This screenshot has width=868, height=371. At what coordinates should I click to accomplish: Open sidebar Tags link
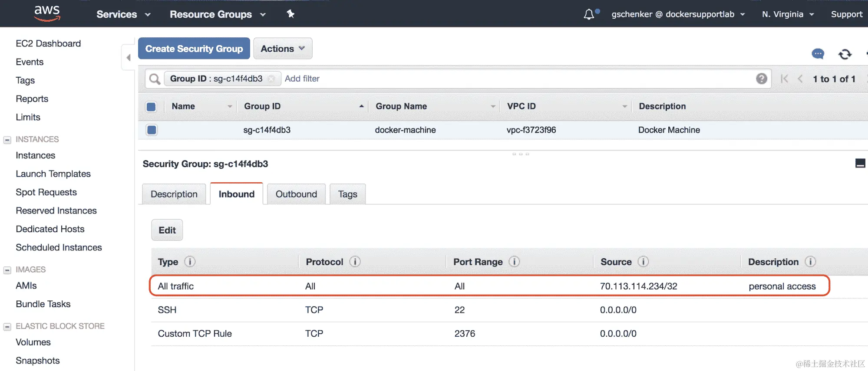(x=25, y=80)
